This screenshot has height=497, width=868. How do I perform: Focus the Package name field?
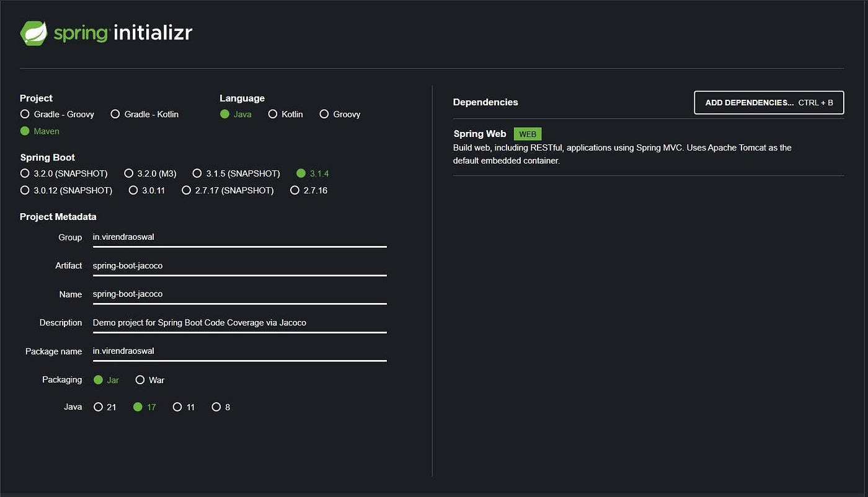(239, 351)
